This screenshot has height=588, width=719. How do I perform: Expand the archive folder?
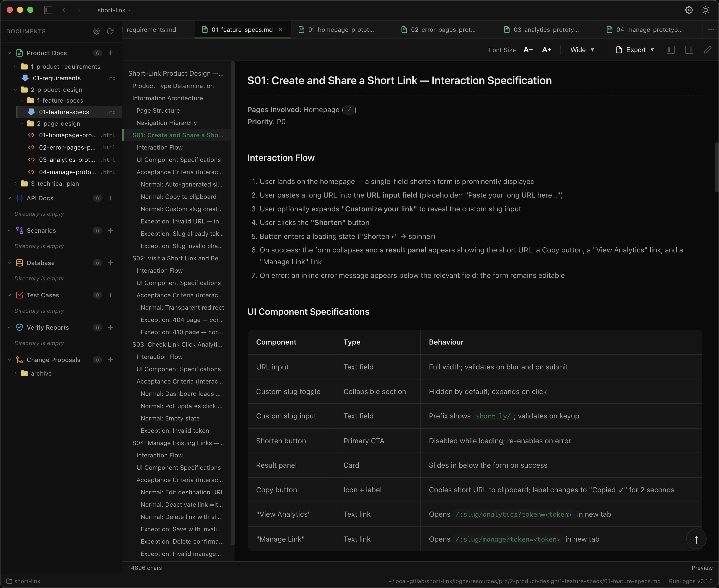coord(15,373)
